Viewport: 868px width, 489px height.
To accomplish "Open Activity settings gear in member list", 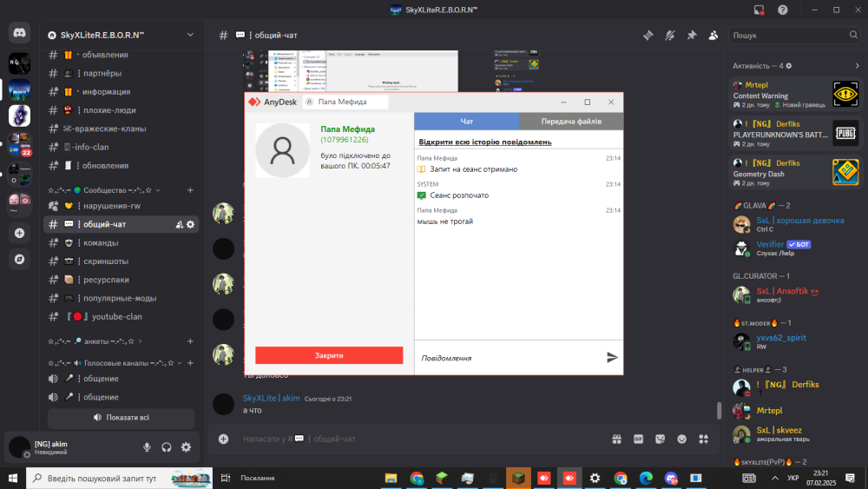I will coord(789,65).
